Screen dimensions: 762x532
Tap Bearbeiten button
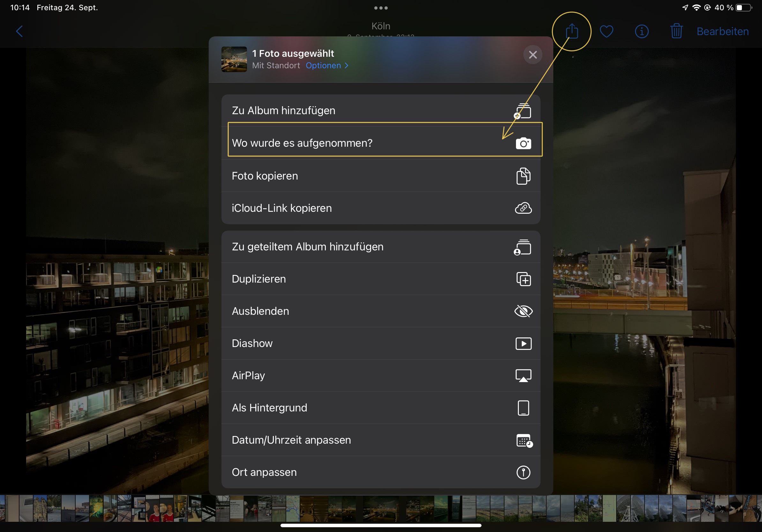pyautogui.click(x=722, y=32)
